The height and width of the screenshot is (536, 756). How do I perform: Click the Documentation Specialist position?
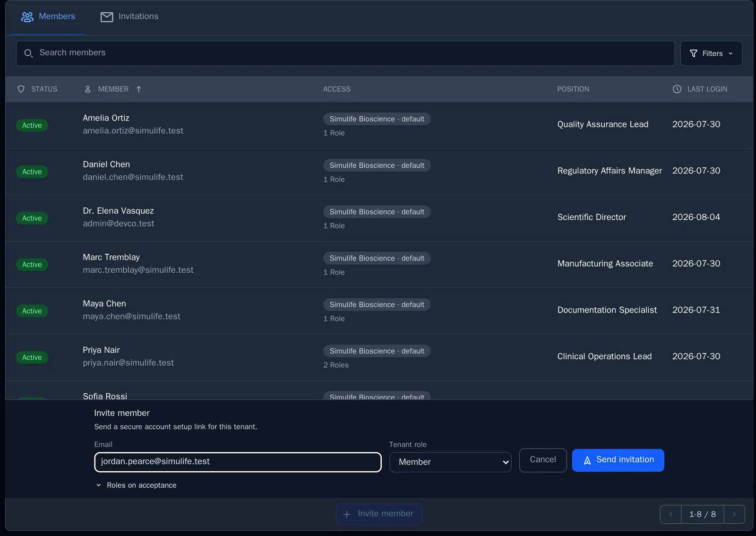coord(607,310)
